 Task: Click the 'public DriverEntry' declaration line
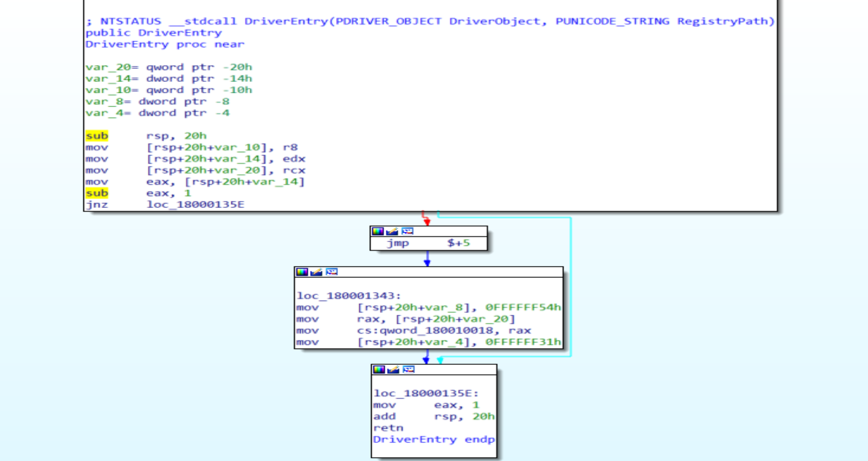coord(154,33)
